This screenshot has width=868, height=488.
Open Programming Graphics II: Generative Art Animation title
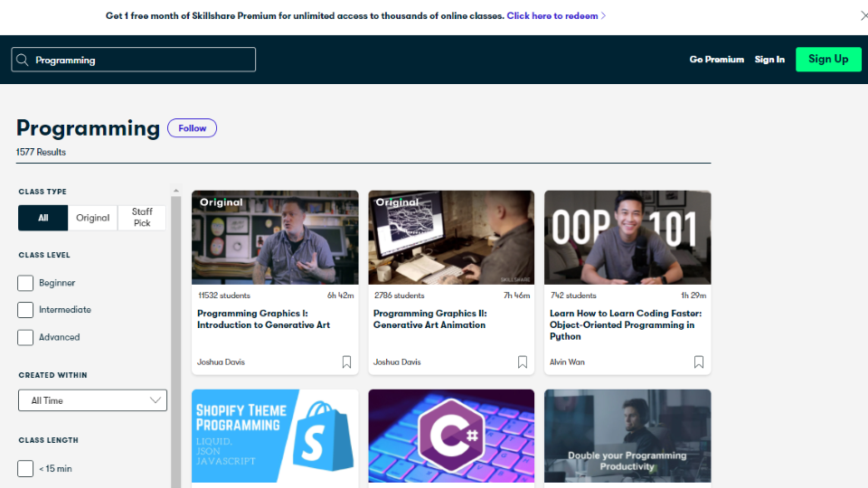[430, 319]
